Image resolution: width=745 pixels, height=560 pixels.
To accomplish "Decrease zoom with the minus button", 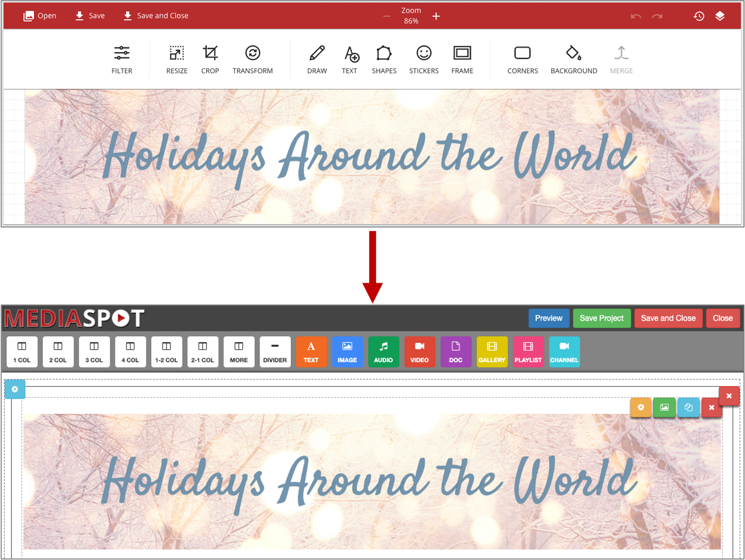I will pyautogui.click(x=387, y=16).
